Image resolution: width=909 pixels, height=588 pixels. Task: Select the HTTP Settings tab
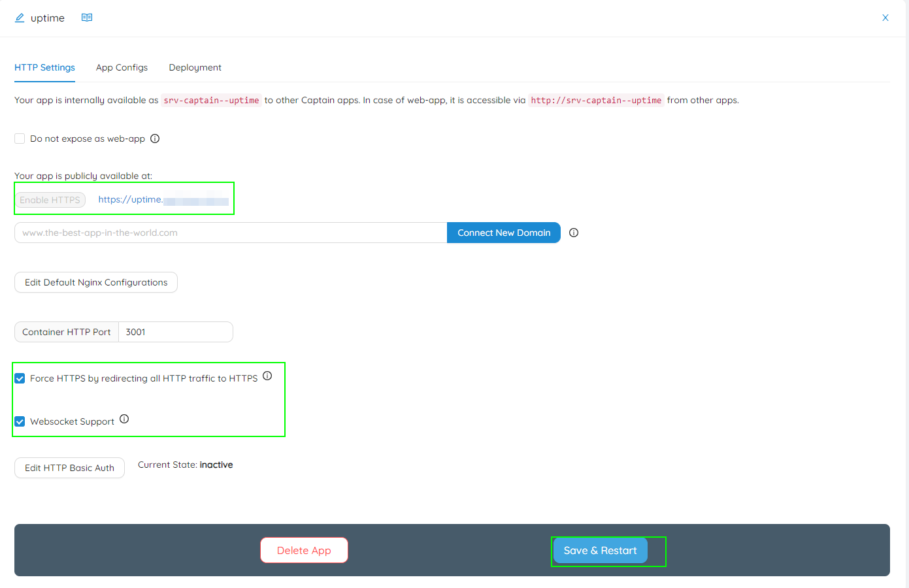(x=44, y=67)
